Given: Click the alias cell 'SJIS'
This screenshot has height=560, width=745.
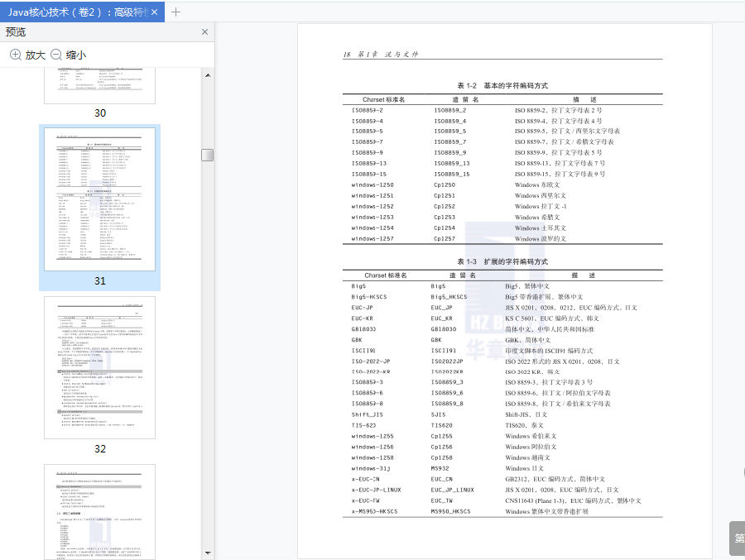Looking at the screenshot, I should coord(438,414).
